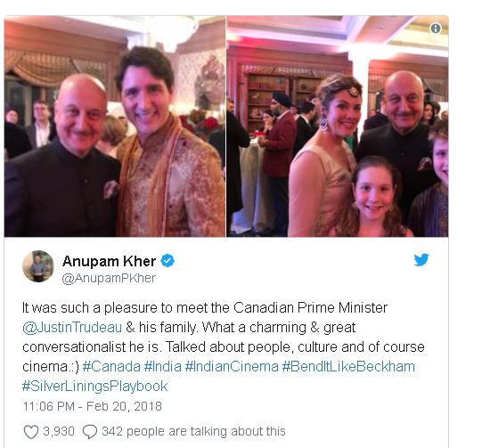This screenshot has height=448, width=482.
Task: Follow the #Canada hashtag link
Action: 111,367
